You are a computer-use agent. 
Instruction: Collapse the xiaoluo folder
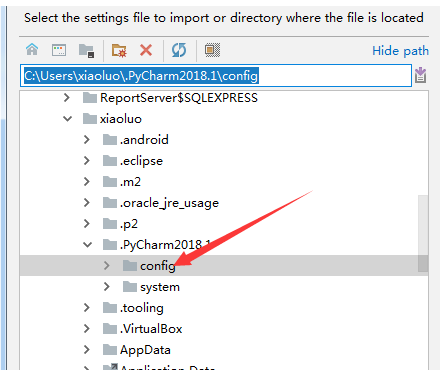click(x=67, y=119)
